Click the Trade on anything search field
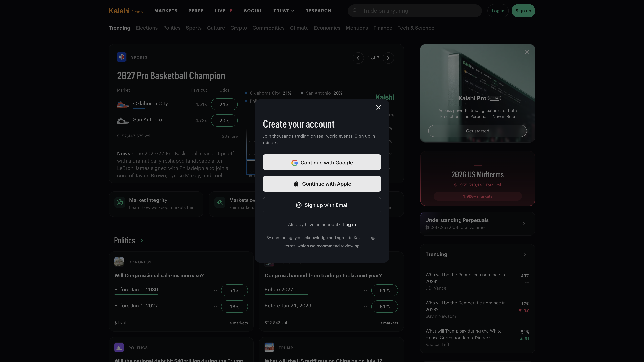This screenshot has height=362, width=644. point(415,11)
